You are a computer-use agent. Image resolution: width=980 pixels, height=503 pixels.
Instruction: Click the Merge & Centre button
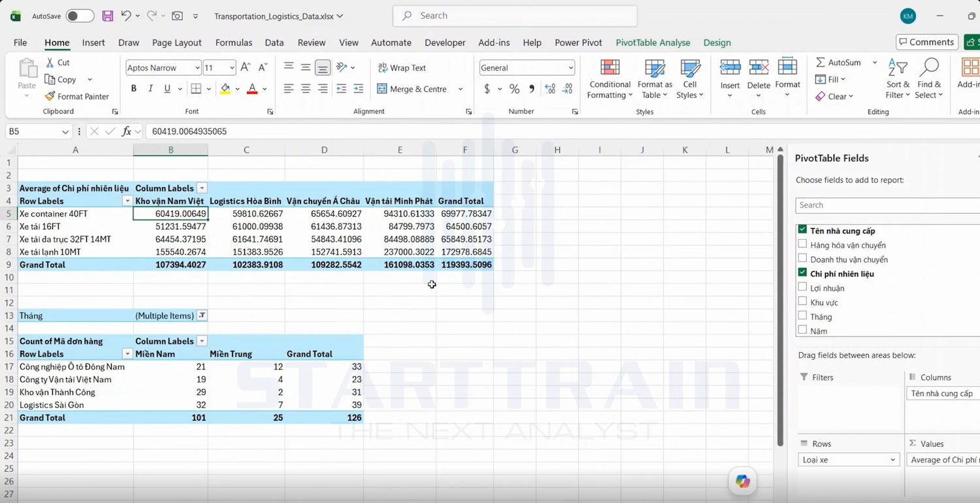[412, 89]
